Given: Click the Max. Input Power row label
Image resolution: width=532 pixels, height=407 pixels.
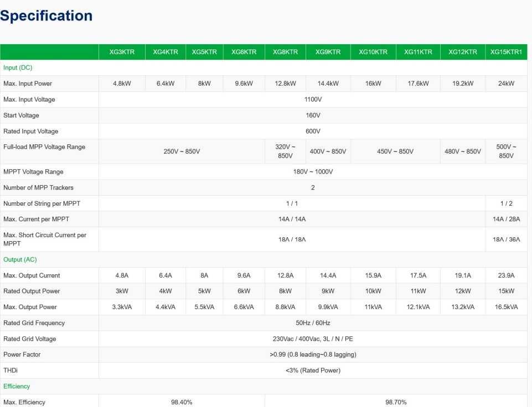Looking at the screenshot, I should 28,84.
